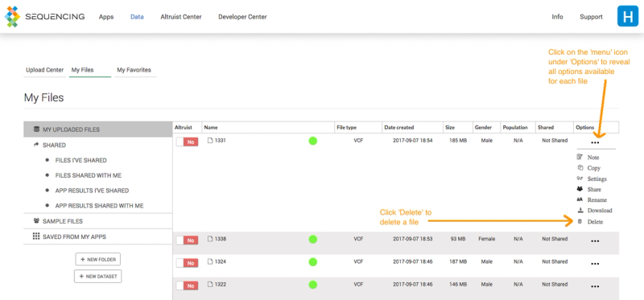Click green status dot for file 1324
Image resolution: width=644 pixels, height=300 pixels.
[x=313, y=262]
